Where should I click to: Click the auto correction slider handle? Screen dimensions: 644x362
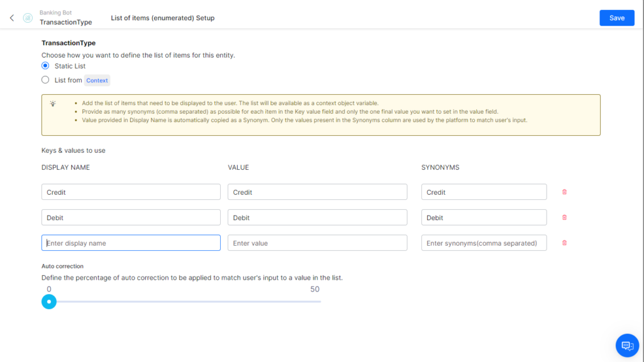tap(49, 302)
